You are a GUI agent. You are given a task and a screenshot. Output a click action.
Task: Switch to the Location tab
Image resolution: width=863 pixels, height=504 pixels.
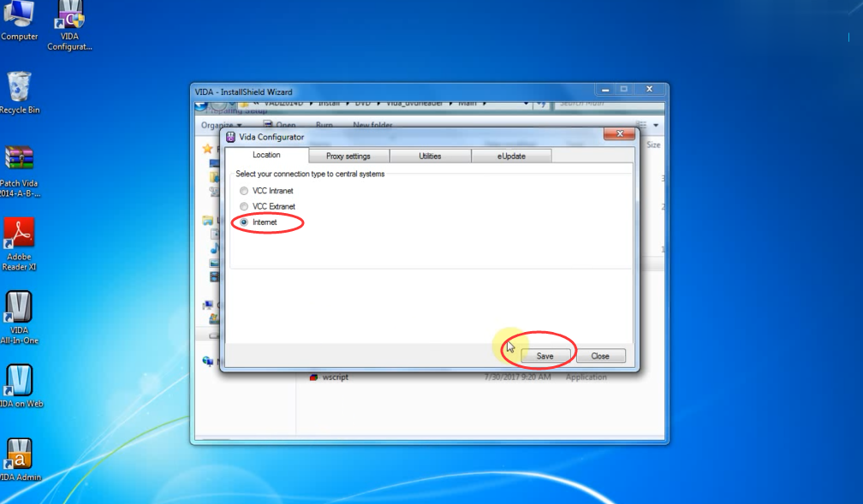tap(267, 155)
